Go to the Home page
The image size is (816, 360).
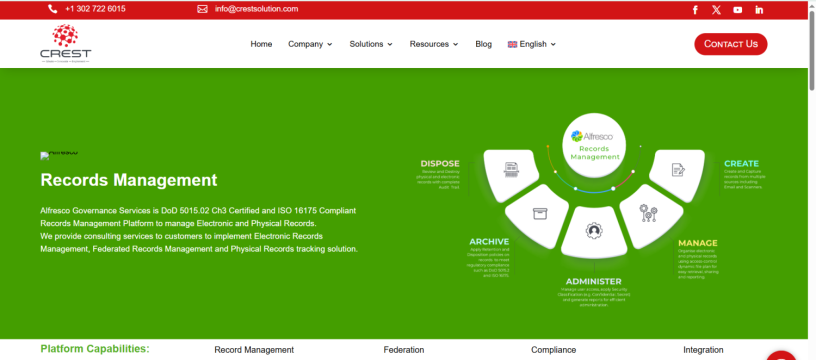coord(261,44)
